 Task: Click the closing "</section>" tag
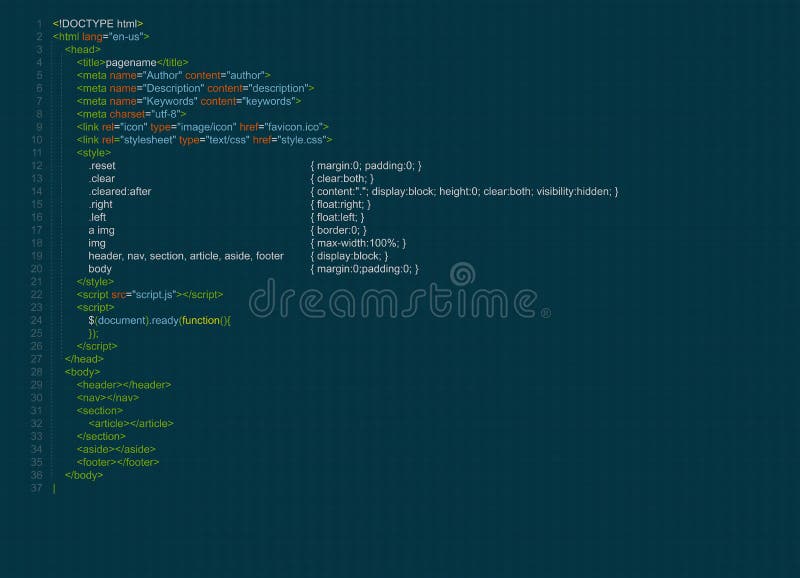pos(101,437)
